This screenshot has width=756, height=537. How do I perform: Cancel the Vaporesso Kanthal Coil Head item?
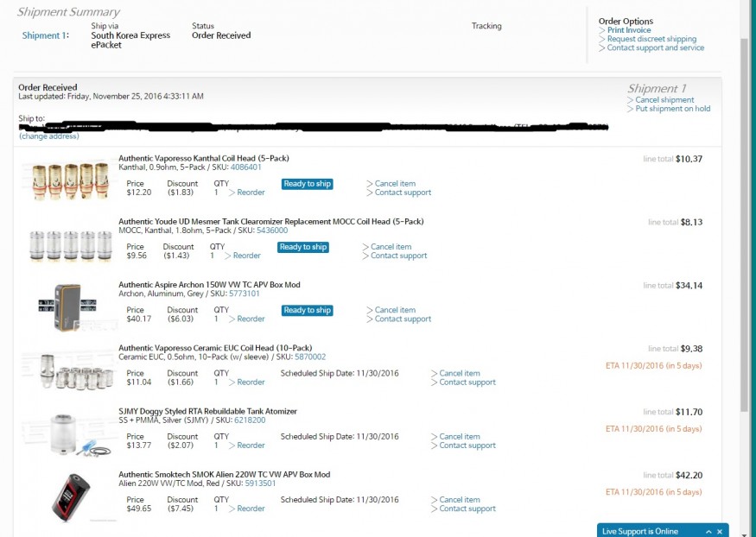coord(395,184)
